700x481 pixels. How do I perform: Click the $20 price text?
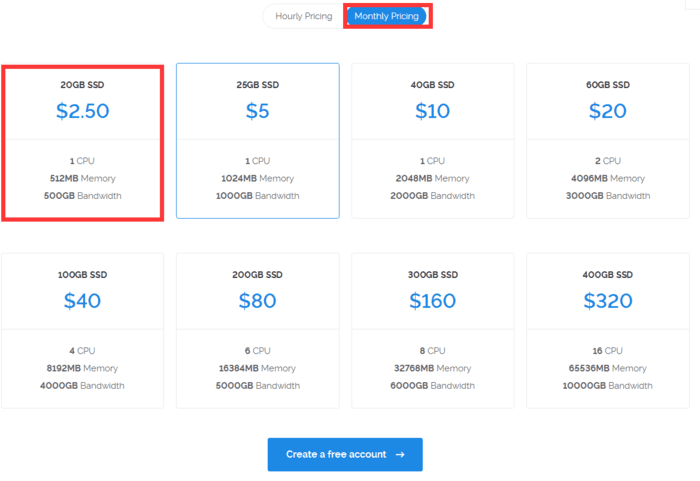tap(608, 111)
